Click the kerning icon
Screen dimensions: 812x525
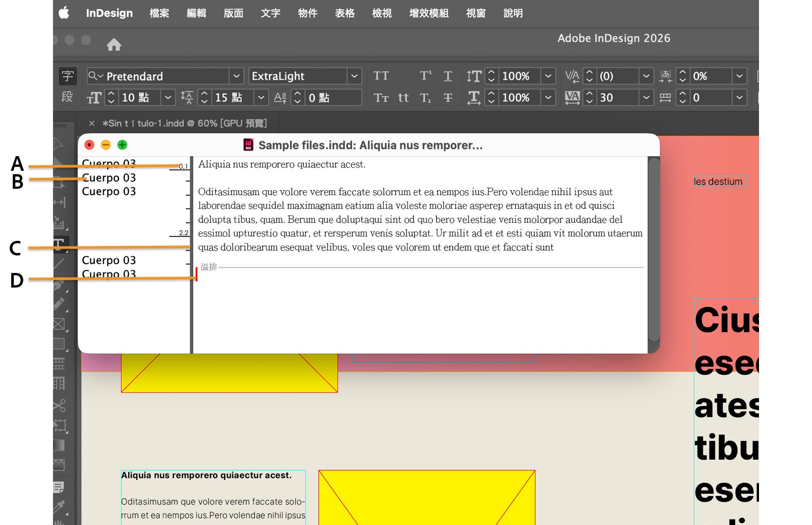[572, 76]
